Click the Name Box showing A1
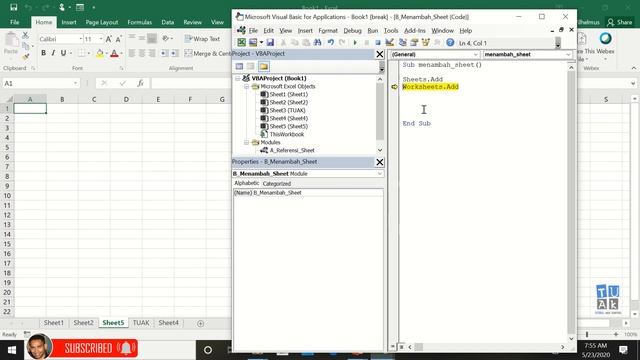The height and width of the screenshot is (360, 640). coord(40,83)
